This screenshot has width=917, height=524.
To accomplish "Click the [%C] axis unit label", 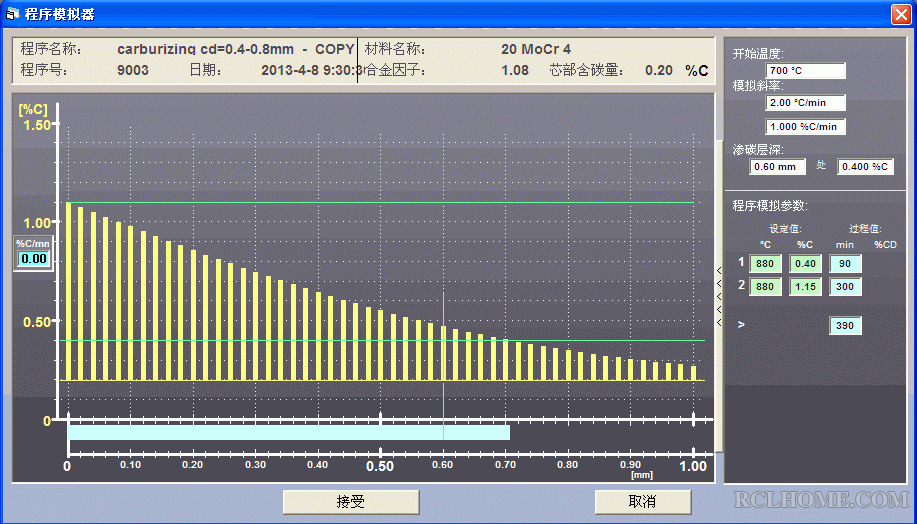I will [x=33, y=109].
